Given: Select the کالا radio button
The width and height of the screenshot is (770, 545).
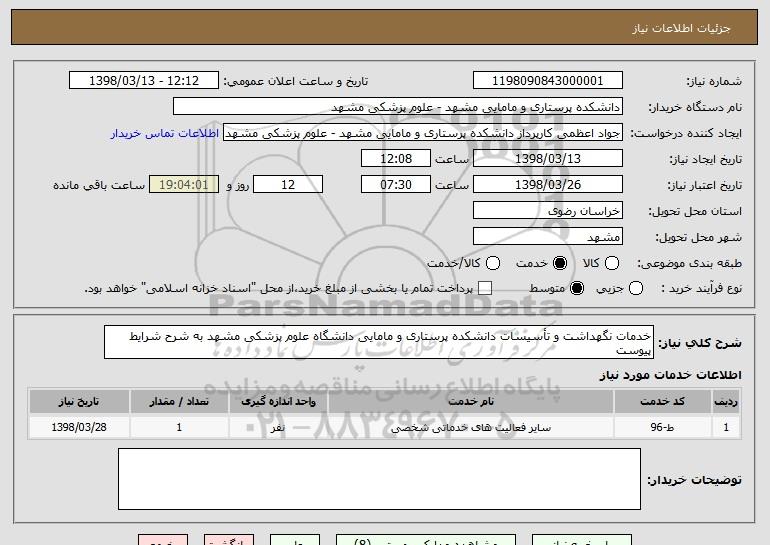Looking at the screenshot, I should [611, 263].
